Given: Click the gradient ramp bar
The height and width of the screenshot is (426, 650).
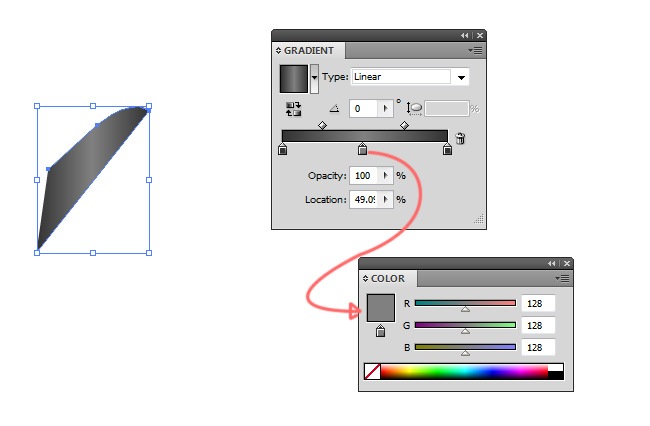Looking at the screenshot, I should click(x=365, y=136).
